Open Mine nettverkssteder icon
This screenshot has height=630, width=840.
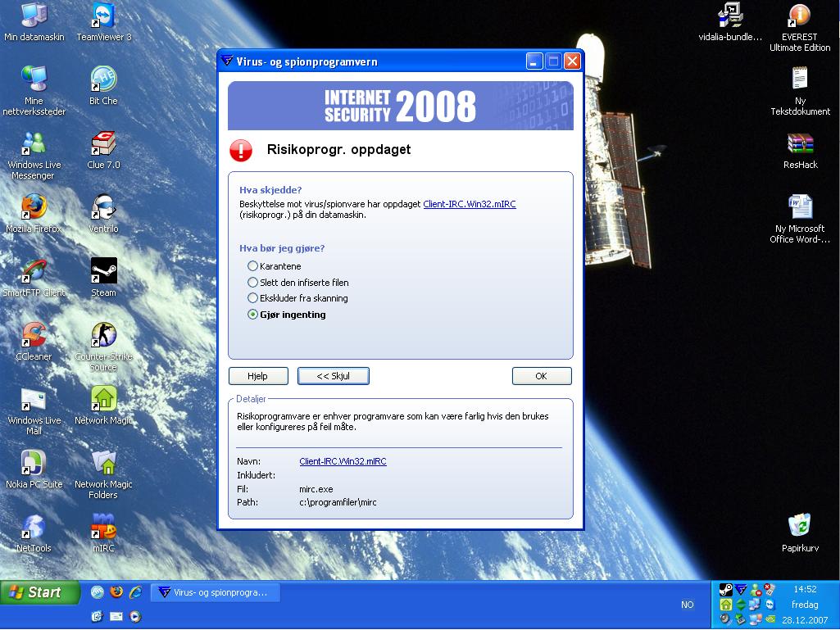click(34, 91)
